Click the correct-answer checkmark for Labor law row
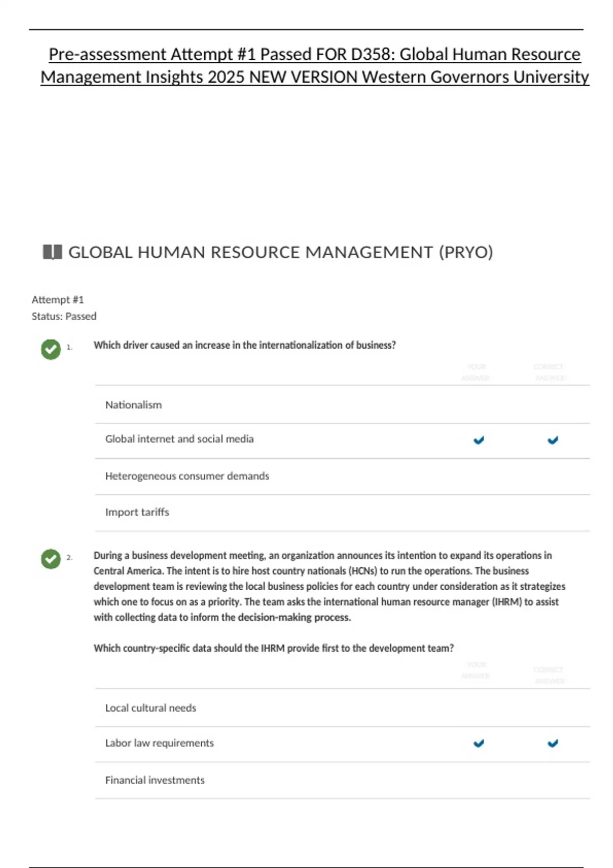Viewport: 613px width, 868px height. click(553, 743)
